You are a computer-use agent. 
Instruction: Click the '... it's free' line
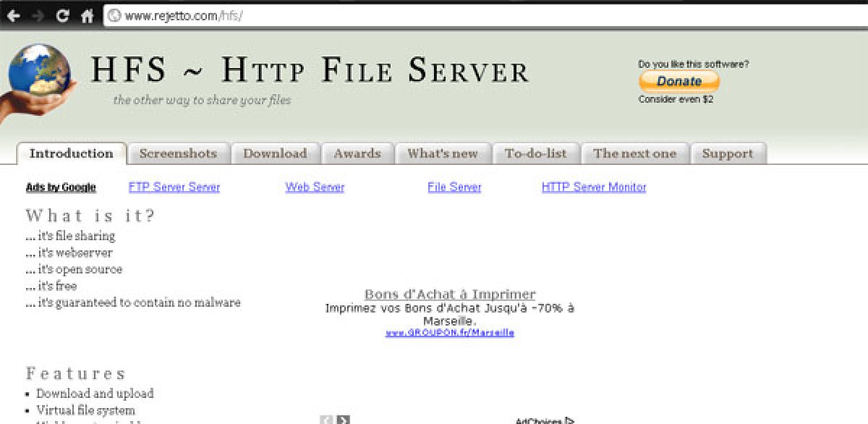tap(51, 286)
